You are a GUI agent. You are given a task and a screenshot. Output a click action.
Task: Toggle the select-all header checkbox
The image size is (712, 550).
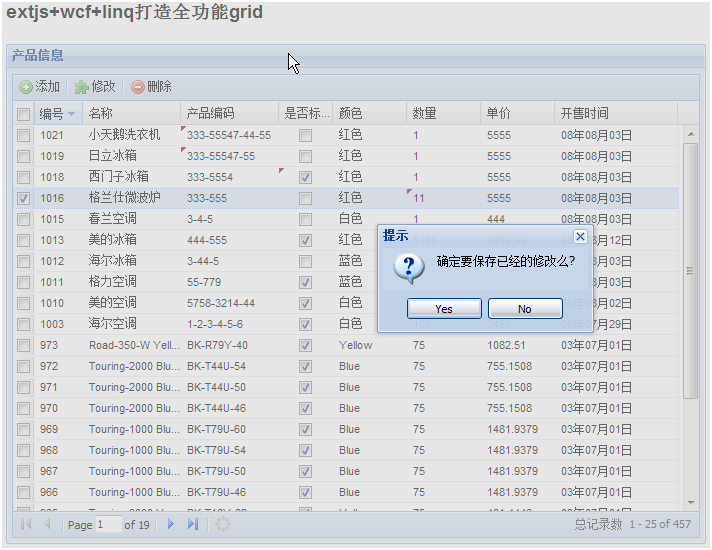point(23,114)
